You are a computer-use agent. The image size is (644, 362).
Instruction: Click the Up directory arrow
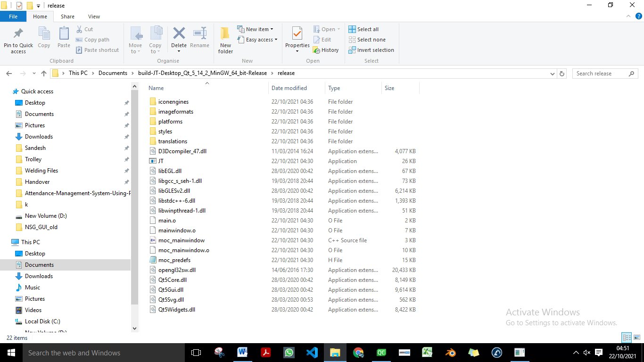point(44,74)
